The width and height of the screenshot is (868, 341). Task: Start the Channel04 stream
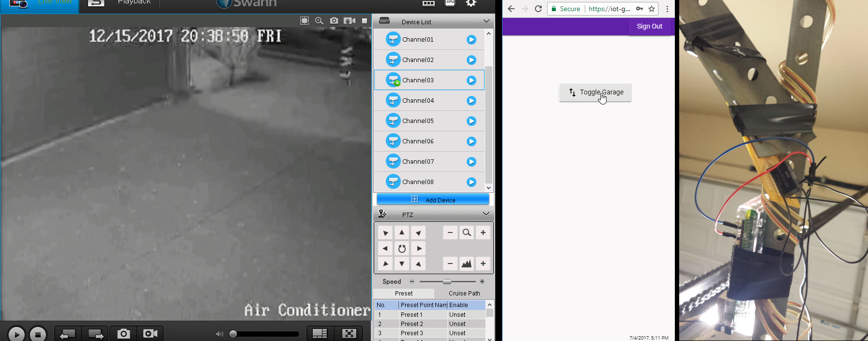(471, 101)
